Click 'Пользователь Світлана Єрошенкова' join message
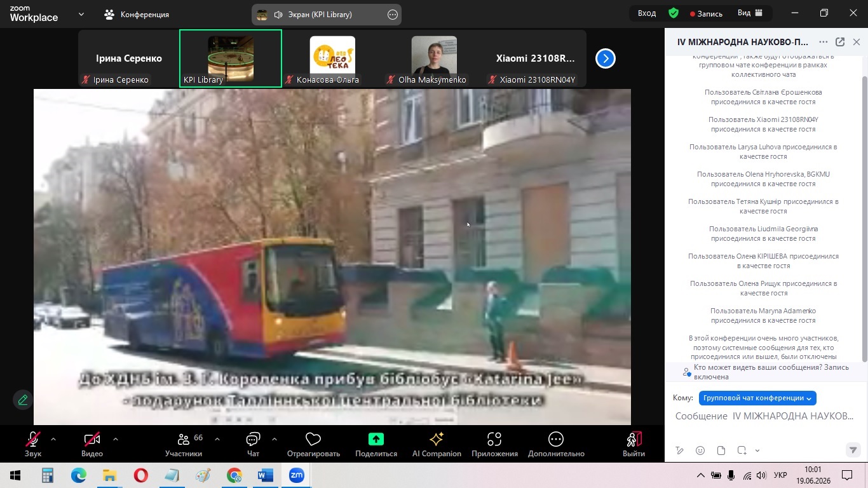The width and height of the screenshot is (868, 488). 763,97
